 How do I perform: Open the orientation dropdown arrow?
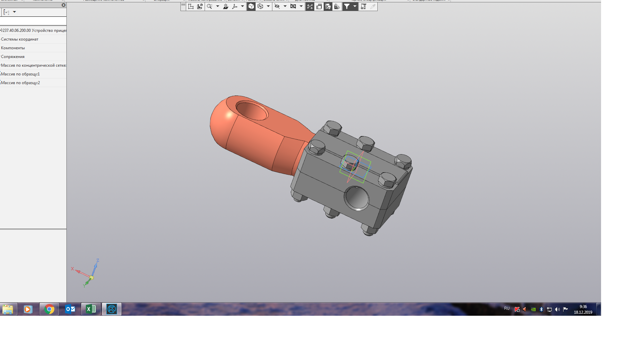[x=243, y=6]
